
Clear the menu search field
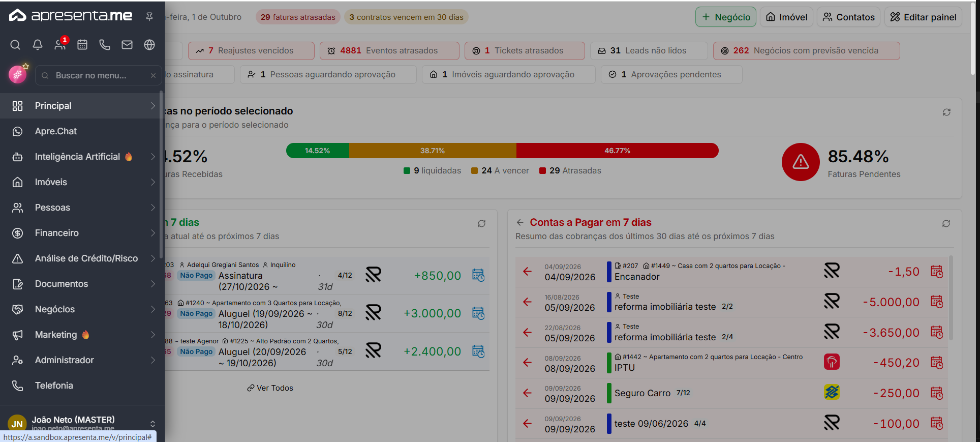coord(153,75)
